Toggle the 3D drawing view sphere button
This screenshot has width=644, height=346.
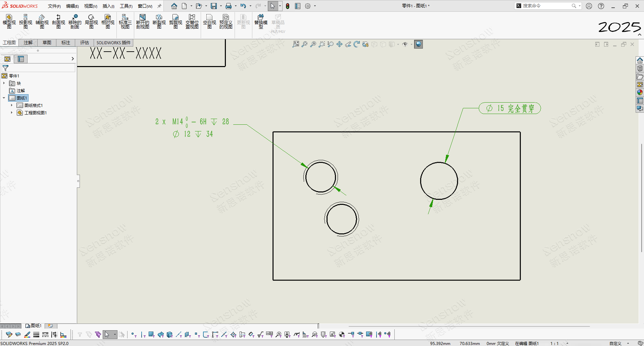click(418, 44)
